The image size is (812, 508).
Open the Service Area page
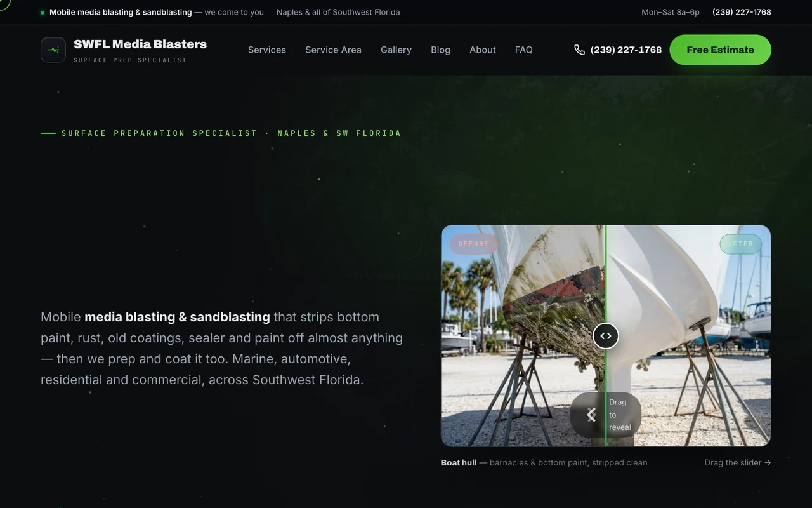pyautogui.click(x=333, y=50)
